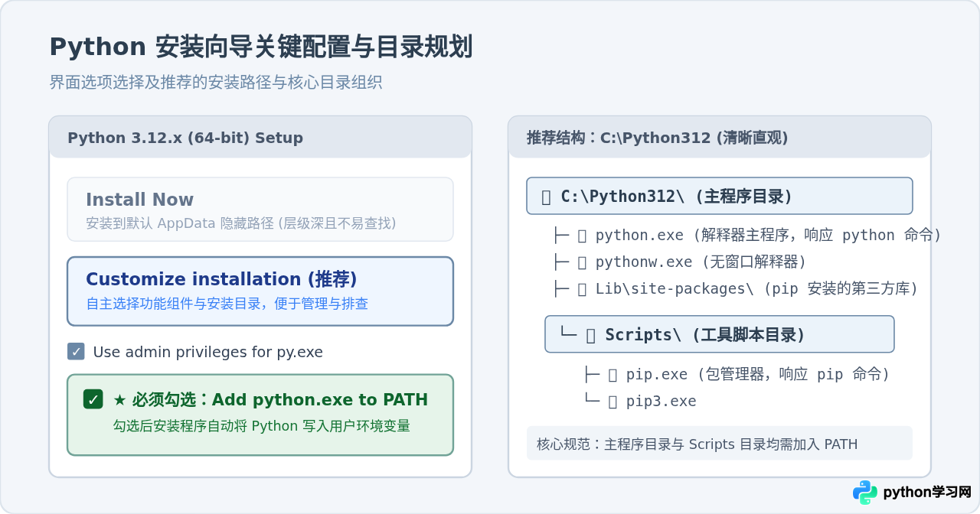
Task: Click the file icon before pip3.exe
Action: [x=612, y=402]
